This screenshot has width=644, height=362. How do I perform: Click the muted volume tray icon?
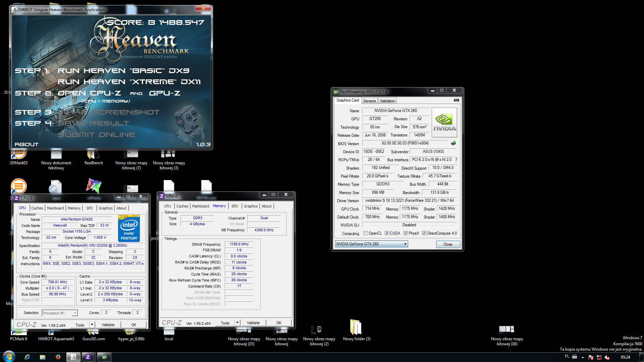click(607, 357)
